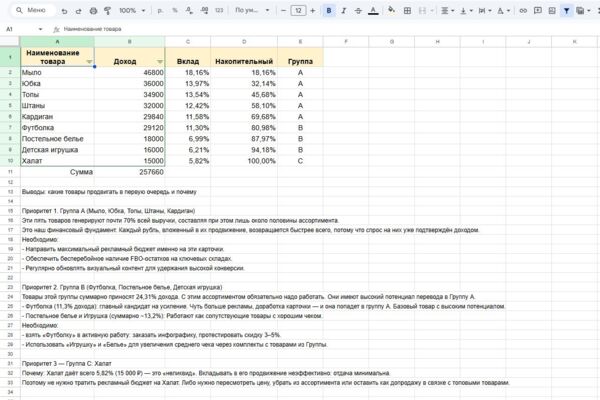Viewport: 600px width, 400px height.
Task: Select the income cell 29120
Action: 130,127
